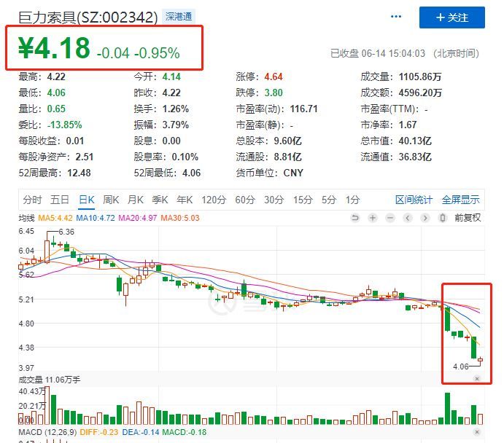This screenshot has height=443, width=504.
Task: Click the 总市值 value 40.13亿
Action: click(415, 141)
